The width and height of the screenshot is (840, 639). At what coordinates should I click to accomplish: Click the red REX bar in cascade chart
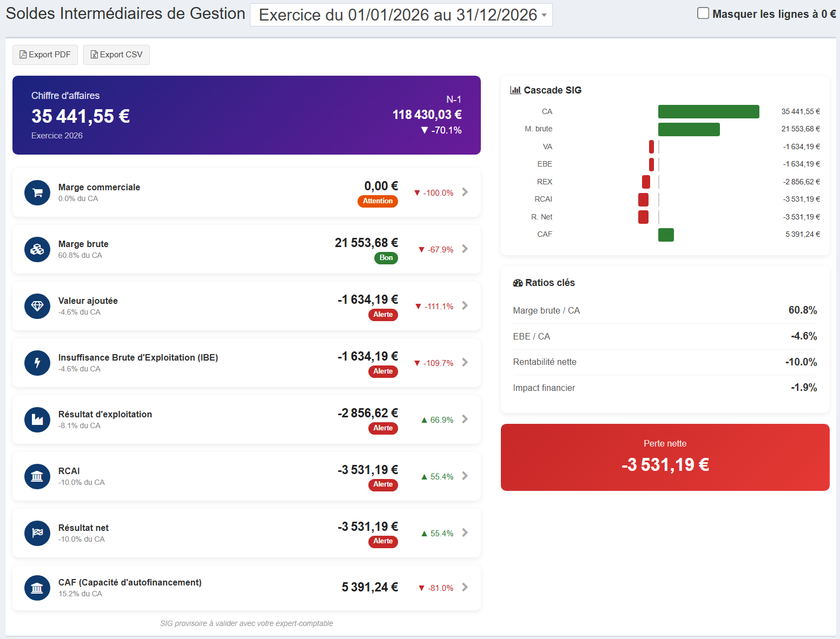pos(646,182)
